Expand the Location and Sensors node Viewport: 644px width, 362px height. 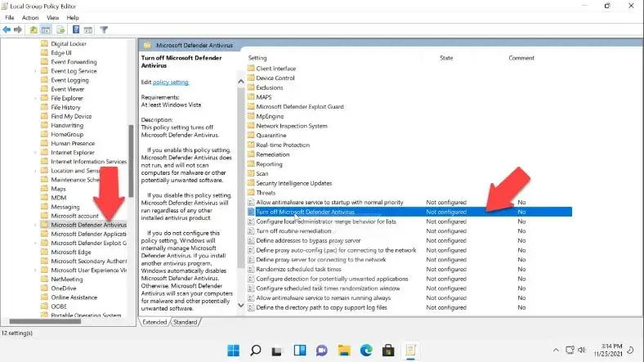(x=36, y=170)
